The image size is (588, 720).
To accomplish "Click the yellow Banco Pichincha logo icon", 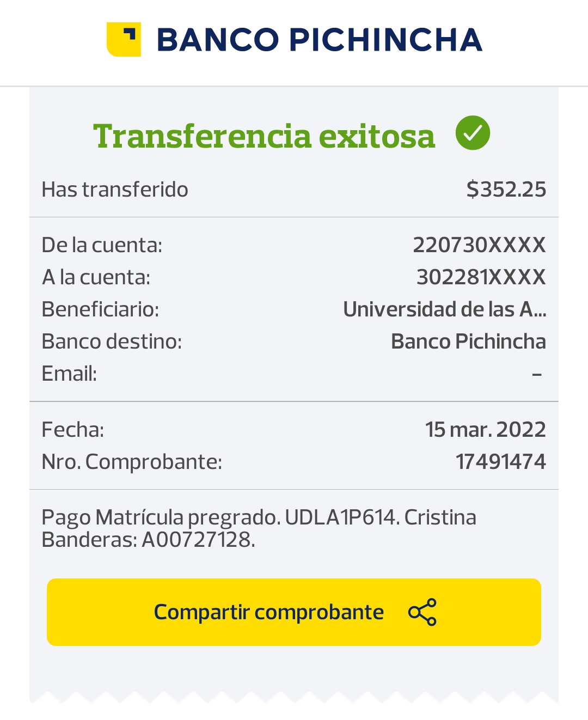I will point(124,39).
